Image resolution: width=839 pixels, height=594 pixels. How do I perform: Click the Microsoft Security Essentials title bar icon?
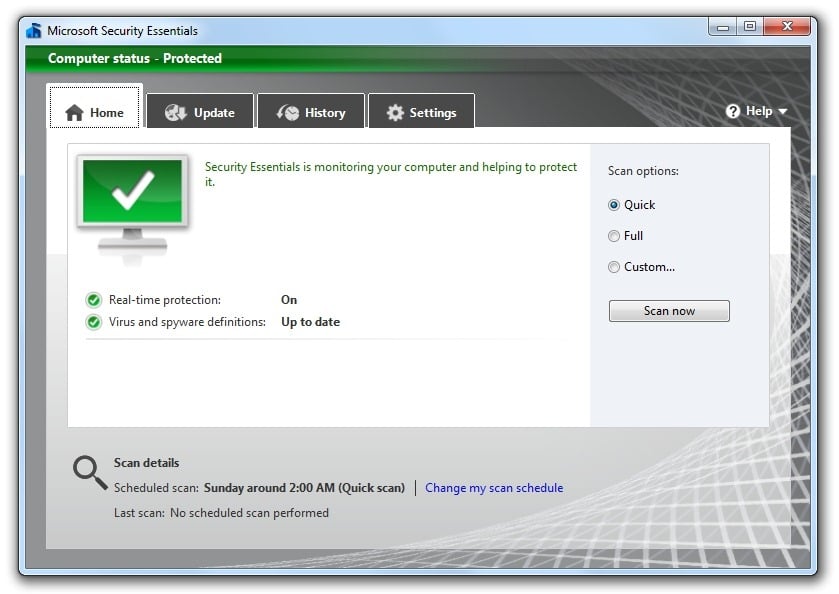[34, 31]
